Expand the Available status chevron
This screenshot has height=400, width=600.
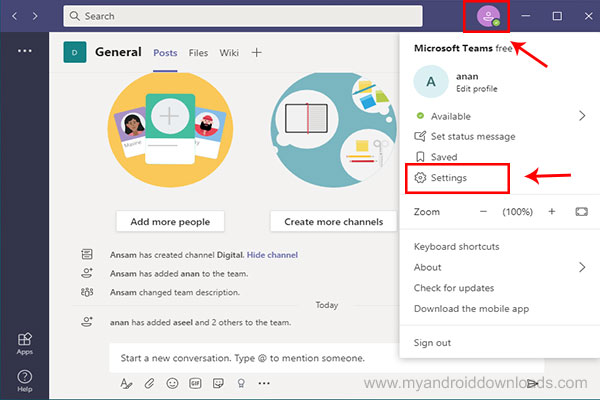(582, 116)
